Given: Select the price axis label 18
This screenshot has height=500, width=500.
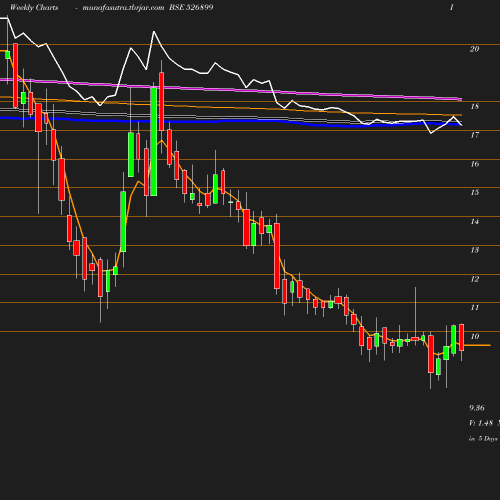Looking at the screenshot, I should click(x=475, y=106).
